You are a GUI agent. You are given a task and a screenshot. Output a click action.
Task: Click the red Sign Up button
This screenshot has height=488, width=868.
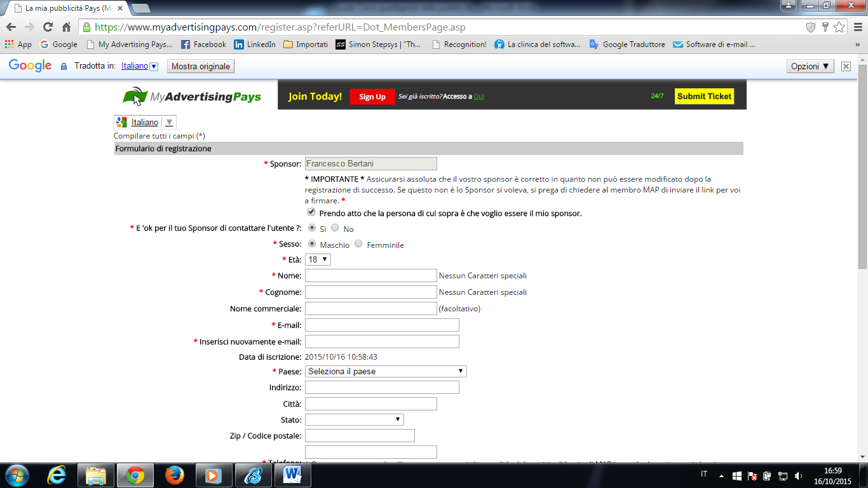pyautogui.click(x=372, y=97)
